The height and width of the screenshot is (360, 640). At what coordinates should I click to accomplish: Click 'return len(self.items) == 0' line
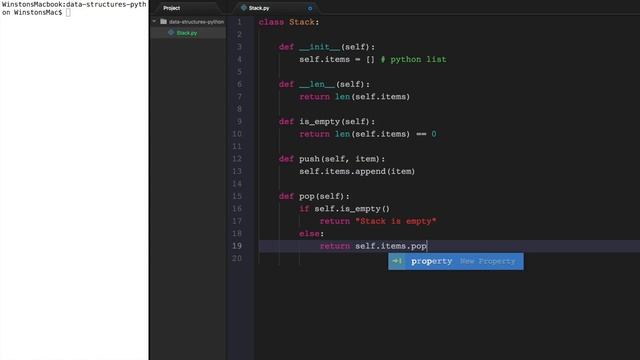(x=368, y=134)
